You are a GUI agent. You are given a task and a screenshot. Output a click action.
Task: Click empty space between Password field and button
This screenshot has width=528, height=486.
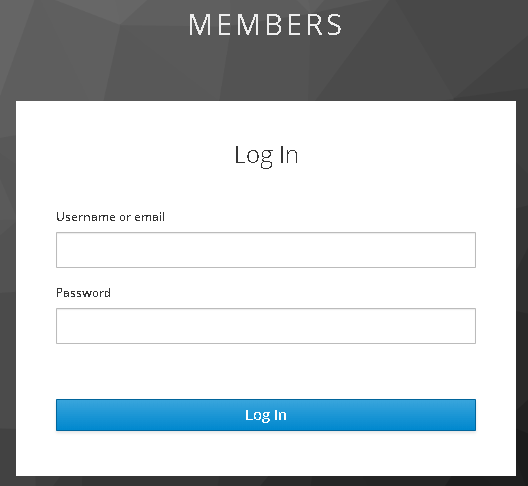point(266,371)
